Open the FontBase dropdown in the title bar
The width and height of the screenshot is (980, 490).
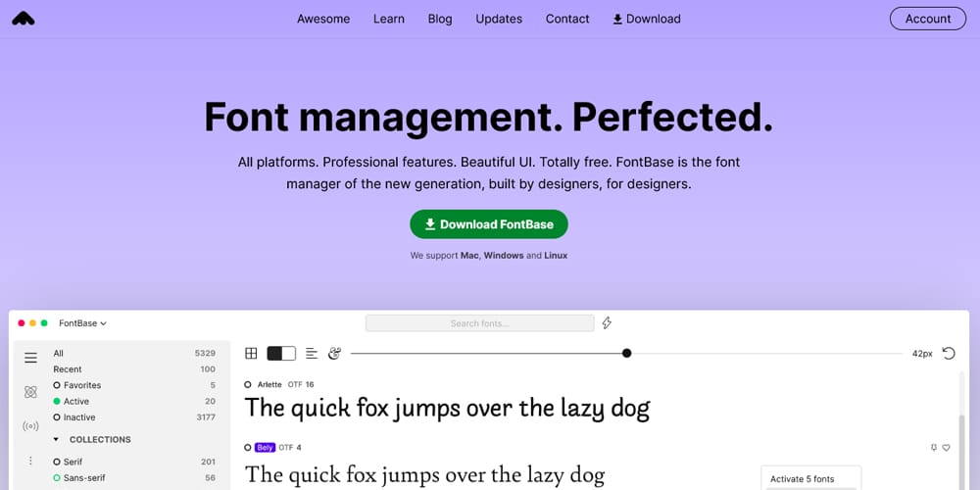(x=83, y=323)
